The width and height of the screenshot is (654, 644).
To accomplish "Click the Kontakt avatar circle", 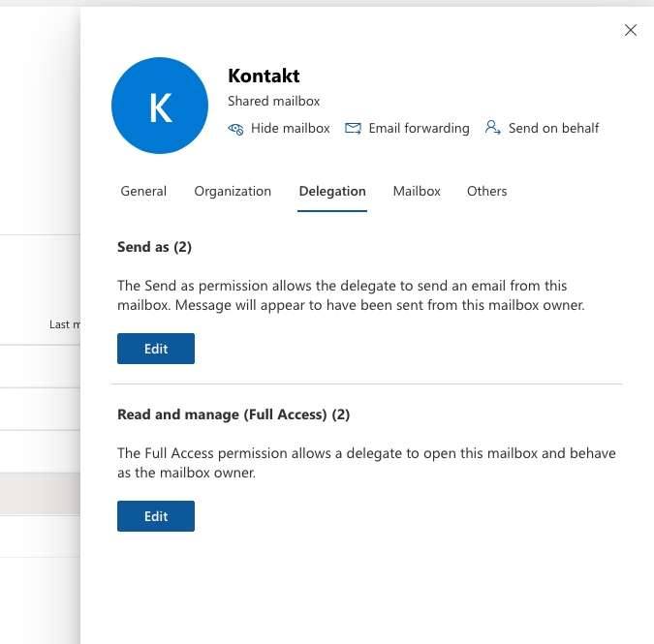I will coord(160,106).
